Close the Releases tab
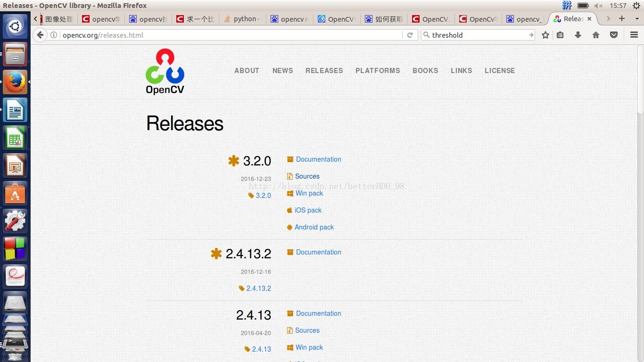This screenshot has height=362, width=644. point(589,19)
